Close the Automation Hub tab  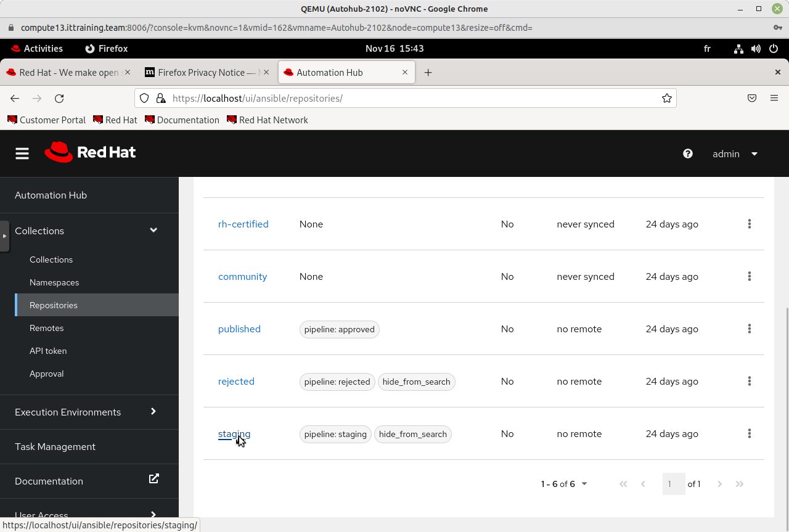tap(405, 72)
